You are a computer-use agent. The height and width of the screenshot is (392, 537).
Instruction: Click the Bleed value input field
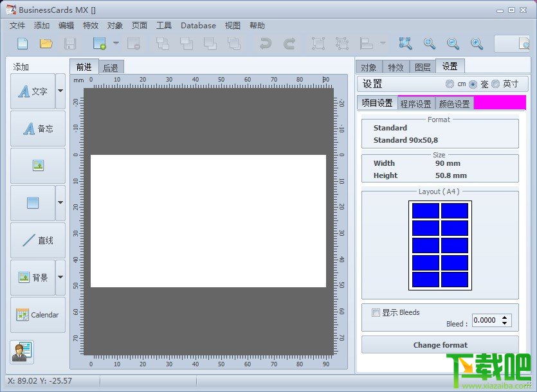[x=485, y=320]
